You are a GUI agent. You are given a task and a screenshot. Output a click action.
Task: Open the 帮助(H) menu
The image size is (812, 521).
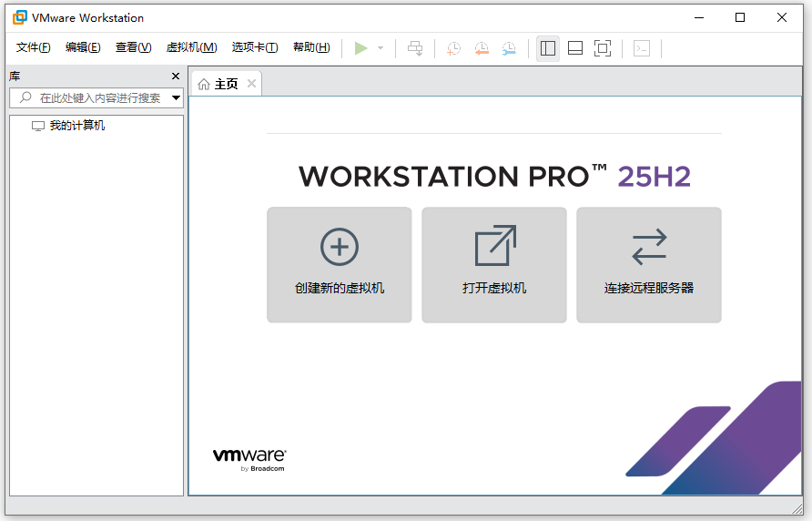pyautogui.click(x=311, y=47)
